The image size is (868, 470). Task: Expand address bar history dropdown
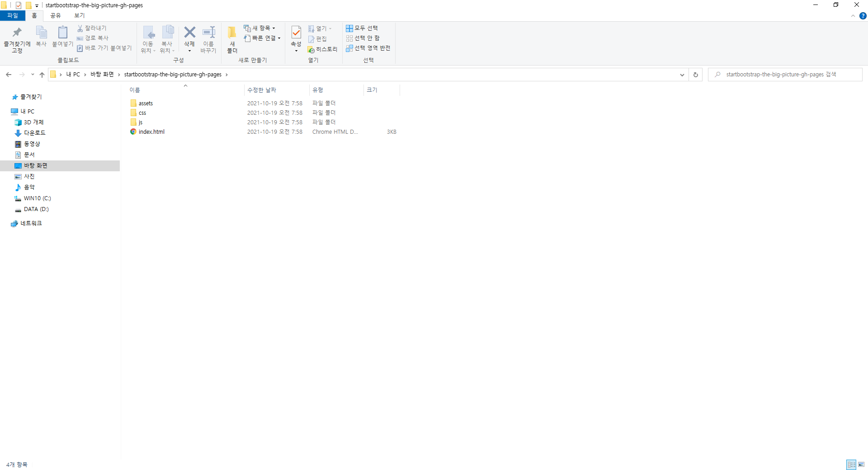[x=682, y=75]
